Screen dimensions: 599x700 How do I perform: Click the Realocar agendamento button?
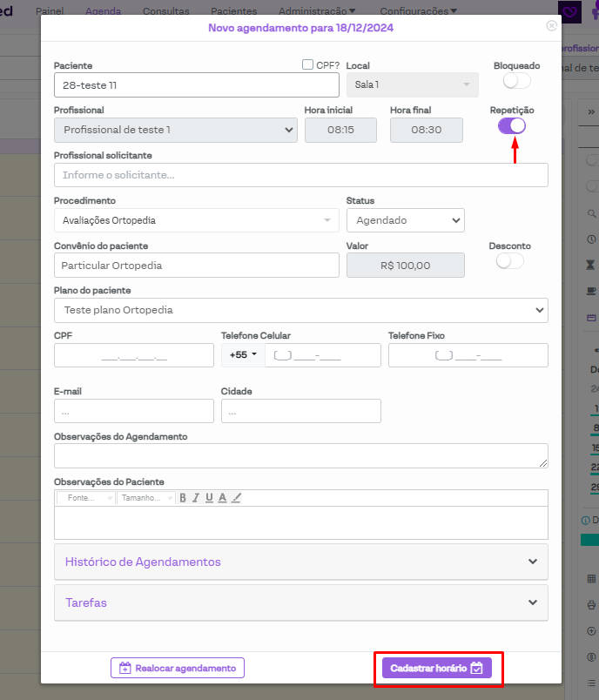pyautogui.click(x=178, y=668)
